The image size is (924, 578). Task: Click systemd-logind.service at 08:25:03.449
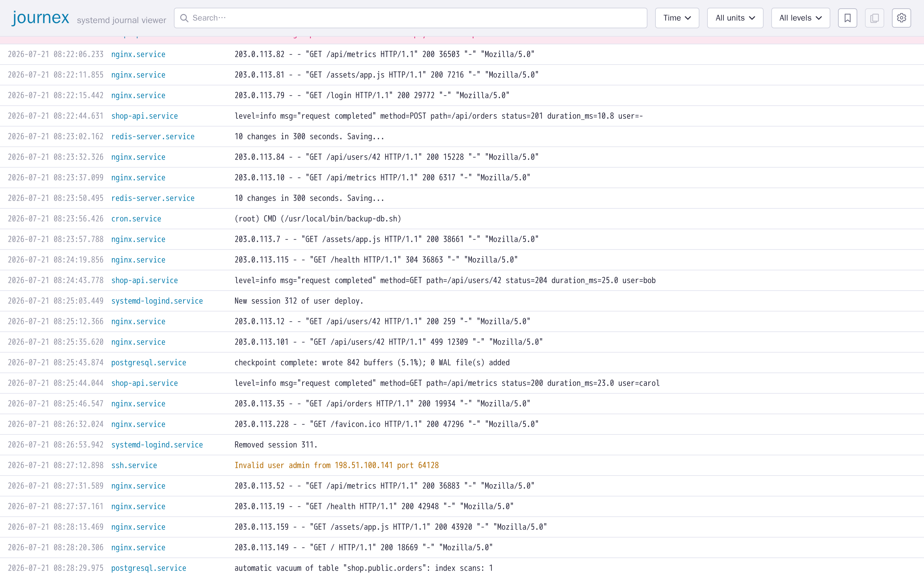(157, 301)
